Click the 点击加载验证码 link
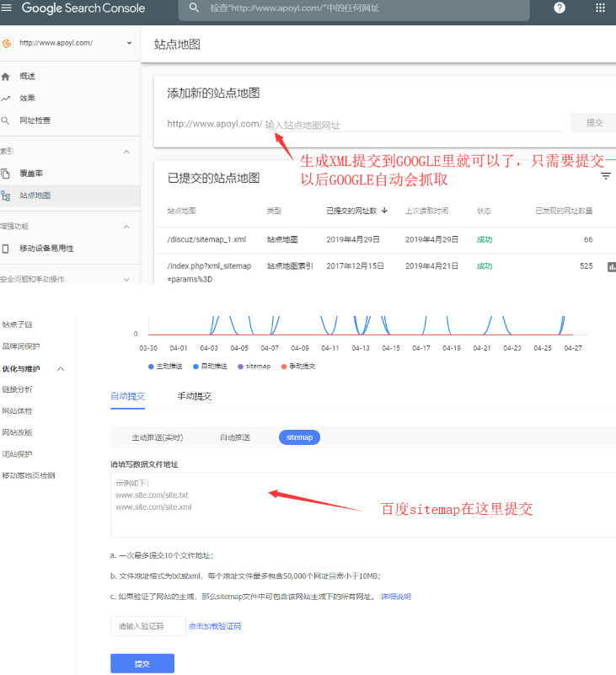616x675 pixels. tap(214, 626)
